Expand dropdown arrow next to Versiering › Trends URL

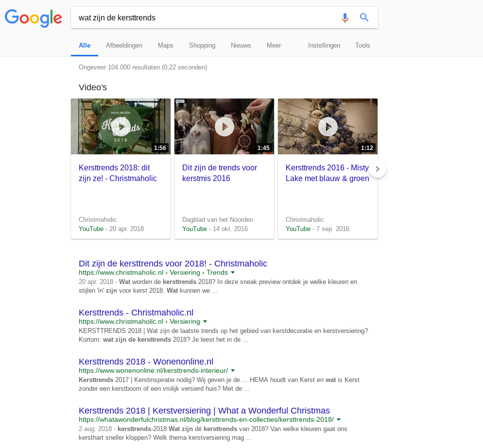pos(233,273)
